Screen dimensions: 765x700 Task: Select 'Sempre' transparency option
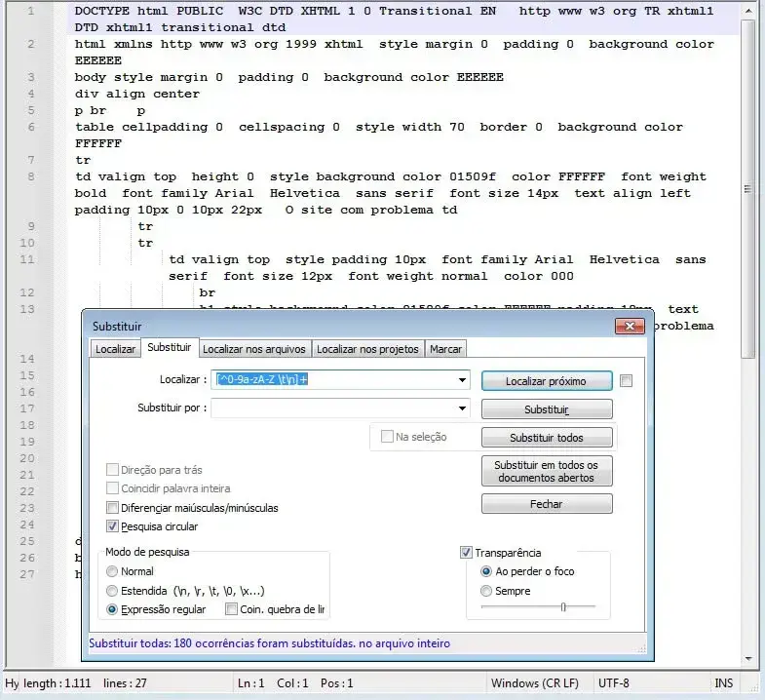tap(487, 591)
